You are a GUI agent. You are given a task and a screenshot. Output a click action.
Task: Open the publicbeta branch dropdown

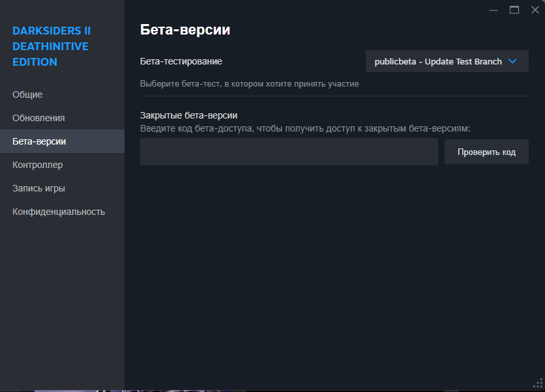(447, 61)
